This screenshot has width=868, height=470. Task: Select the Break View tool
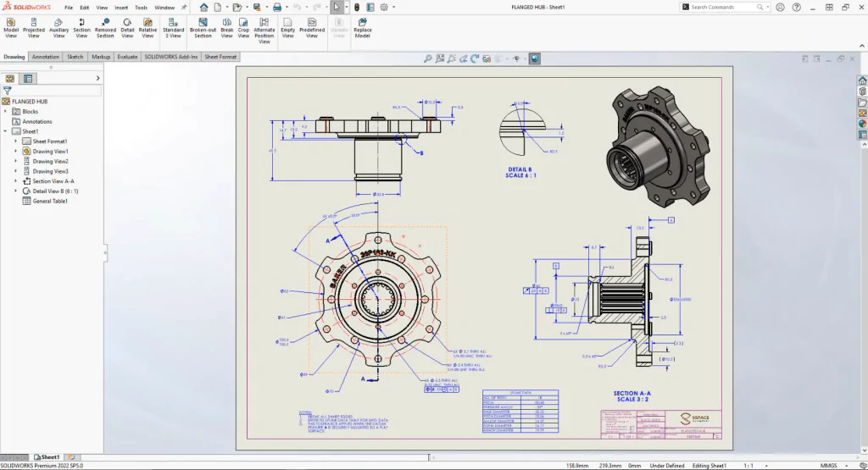tap(227, 28)
